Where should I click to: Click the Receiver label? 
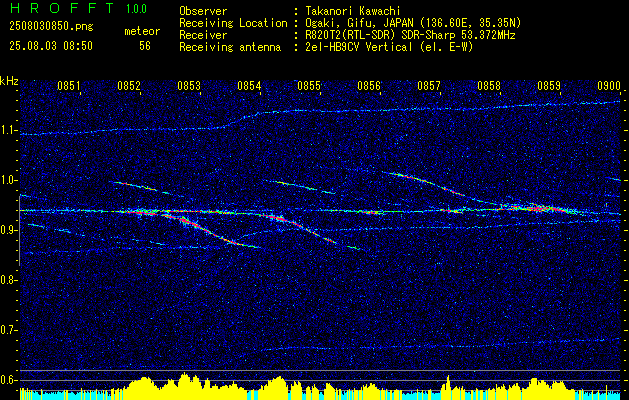(203, 35)
